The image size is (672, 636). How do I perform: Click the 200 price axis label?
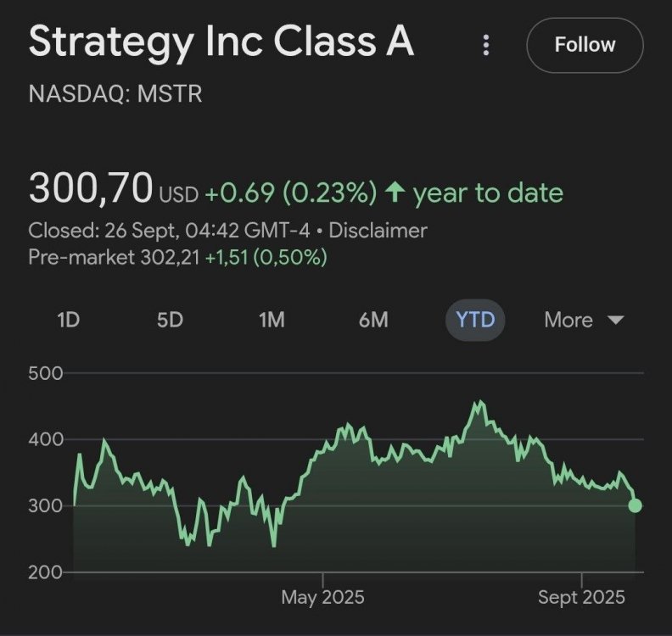click(x=46, y=572)
